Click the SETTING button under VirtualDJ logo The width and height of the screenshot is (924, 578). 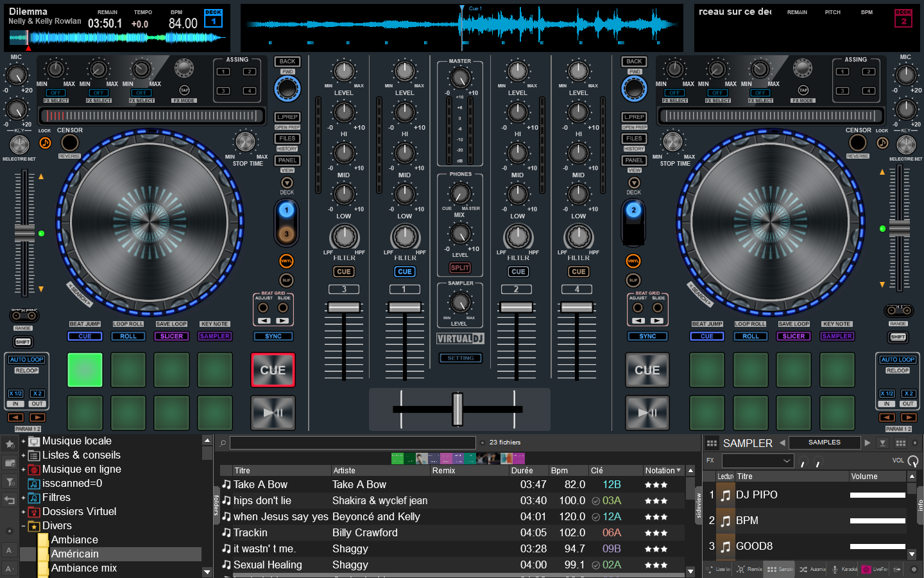tap(461, 358)
